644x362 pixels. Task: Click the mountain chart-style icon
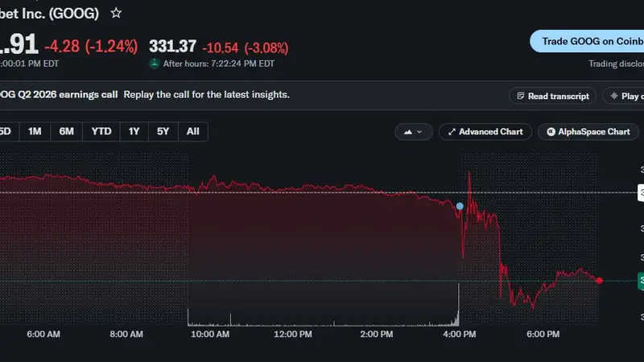408,132
